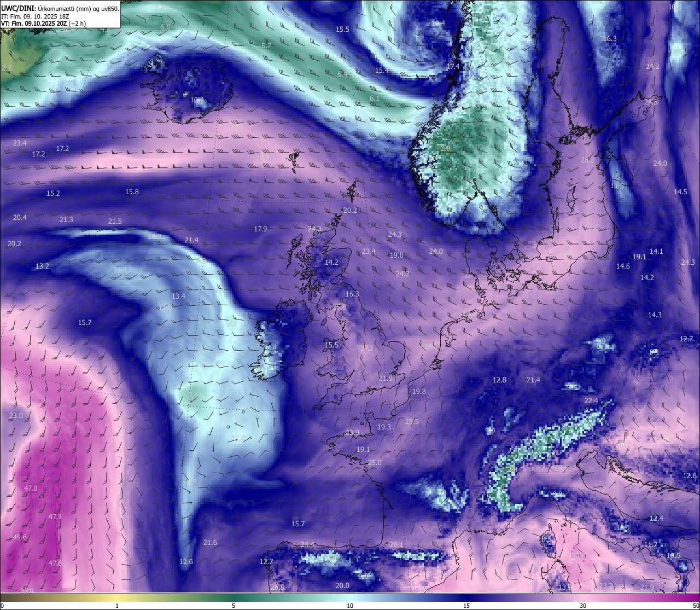The height and width of the screenshot is (610, 700).
Task: Click the 11.5 value over the Baltic
Action: (617, 185)
